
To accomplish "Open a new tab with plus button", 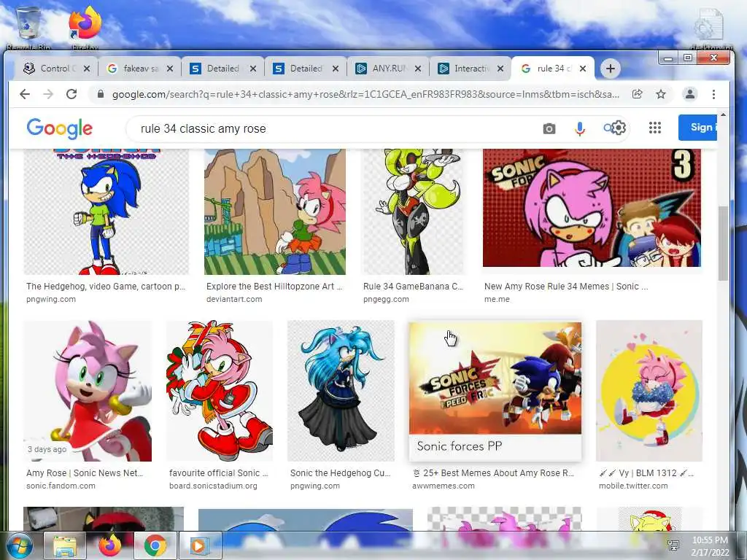I will pyautogui.click(x=611, y=69).
